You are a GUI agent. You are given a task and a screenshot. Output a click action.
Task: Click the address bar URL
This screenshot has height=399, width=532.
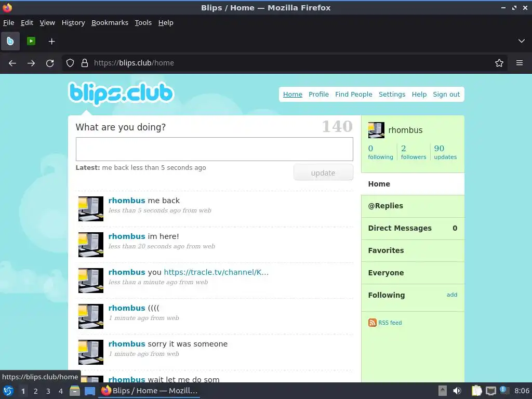pyautogui.click(x=134, y=63)
